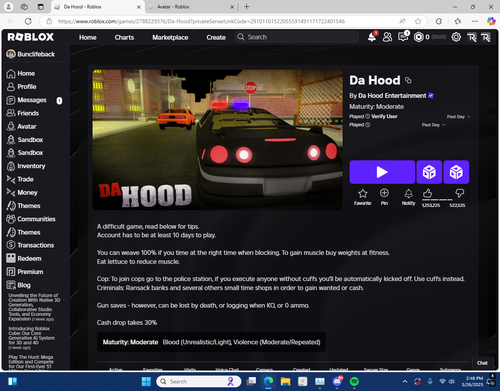Open blog post Introducing Roblox Cube

[31, 338]
